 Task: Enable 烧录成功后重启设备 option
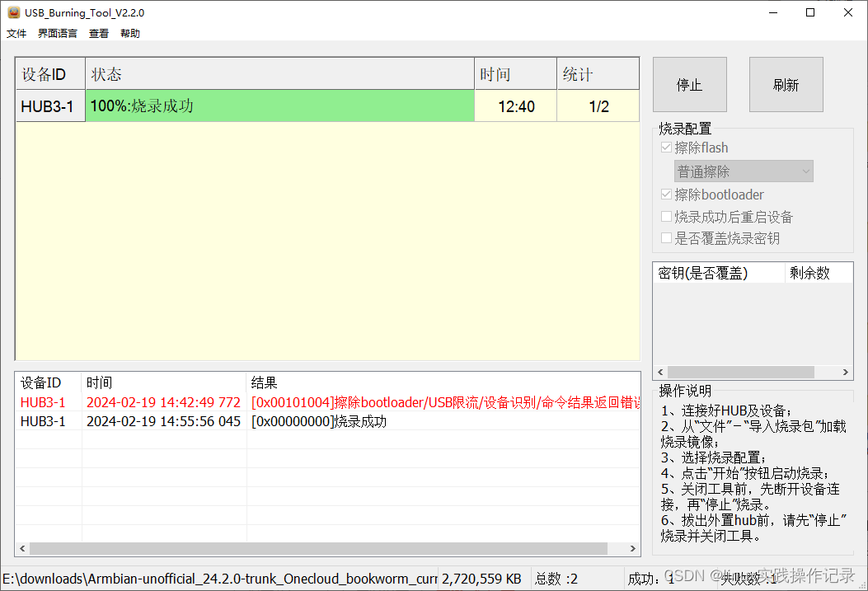[666, 216]
